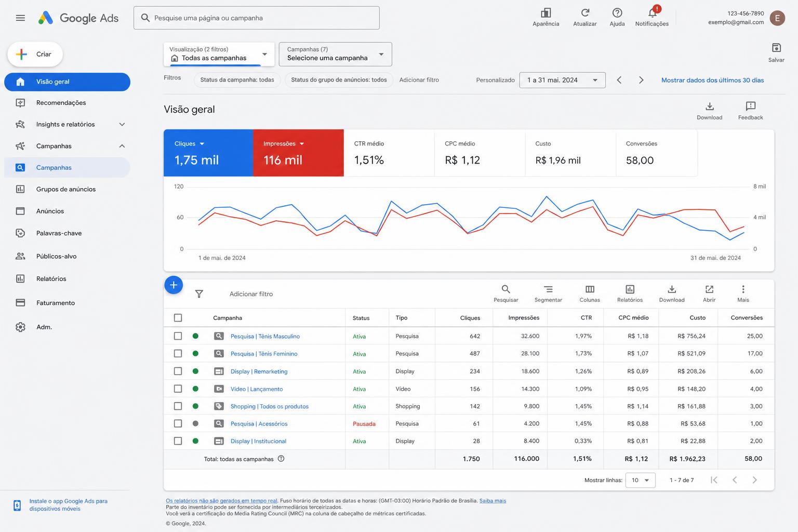Image resolution: width=798 pixels, height=532 pixels.
Task: Click the search page or campaign field
Action: [257, 18]
